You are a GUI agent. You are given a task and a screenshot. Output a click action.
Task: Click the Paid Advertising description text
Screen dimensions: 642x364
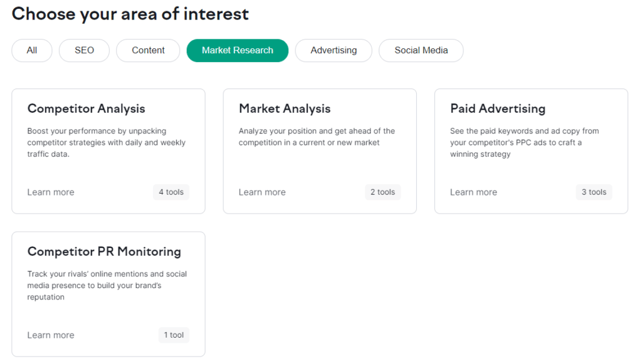(x=524, y=143)
